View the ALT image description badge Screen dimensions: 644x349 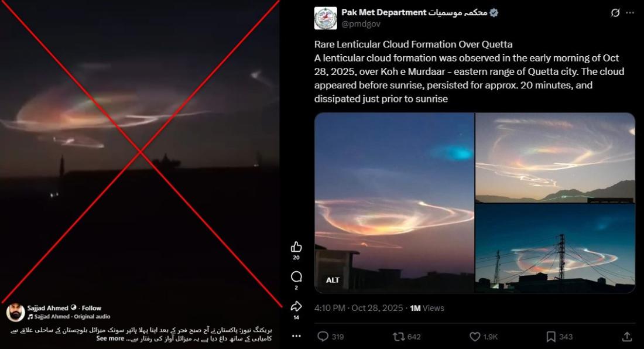333,280
